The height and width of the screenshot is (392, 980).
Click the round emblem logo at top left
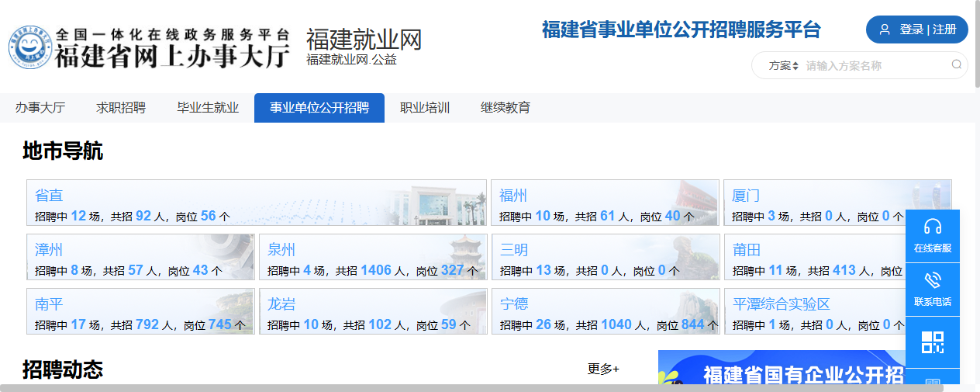tap(30, 48)
